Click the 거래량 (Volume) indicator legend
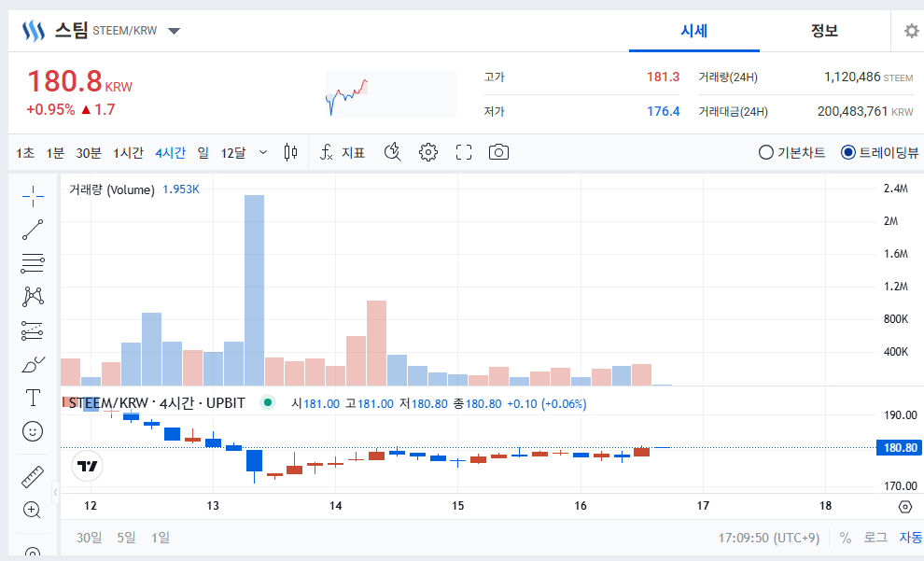This screenshot has width=924, height=561. click(111, 189)
